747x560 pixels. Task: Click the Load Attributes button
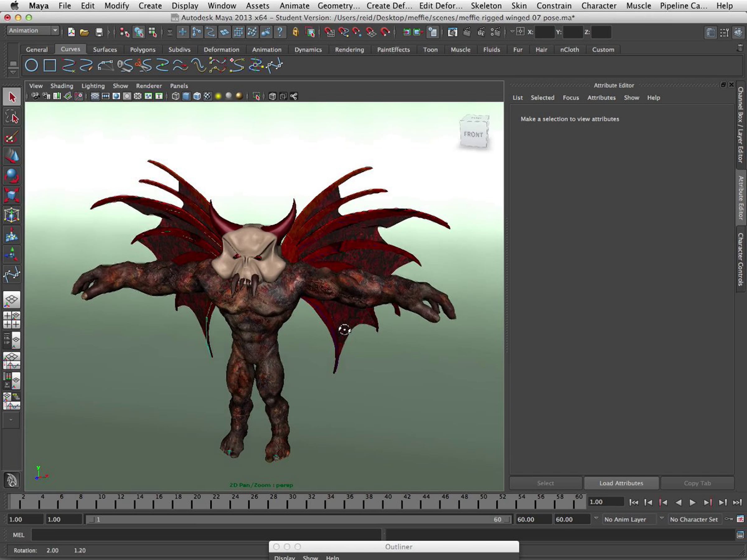click(x=621, y=483)
